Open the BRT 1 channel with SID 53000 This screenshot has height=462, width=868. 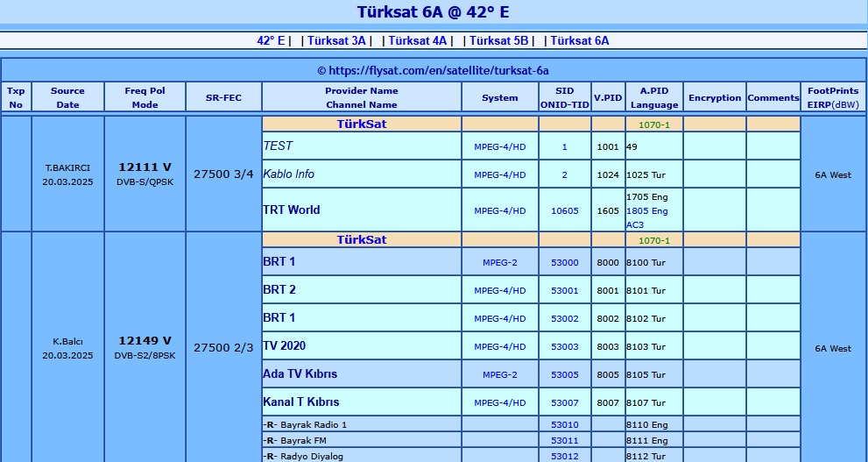(279, 261)
